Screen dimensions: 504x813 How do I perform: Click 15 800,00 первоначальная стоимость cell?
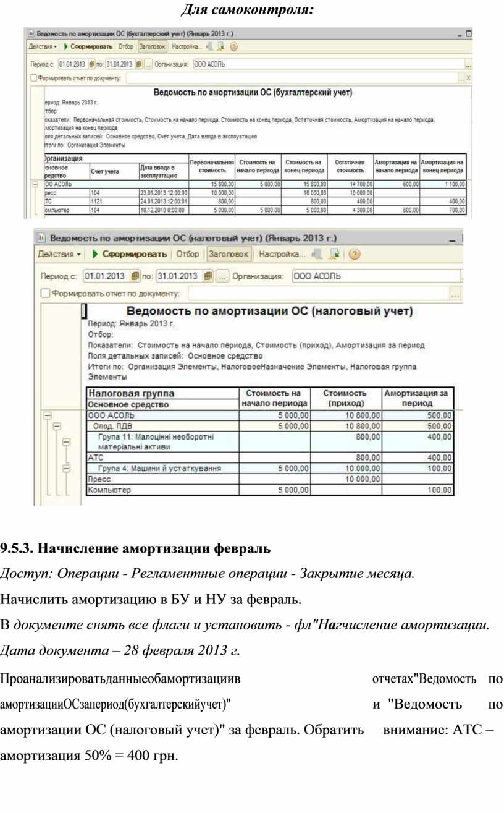[212, 184]
